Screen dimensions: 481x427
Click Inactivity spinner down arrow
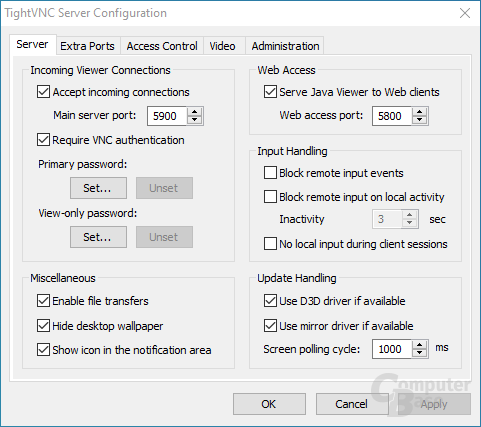click(x=409, y=223)
